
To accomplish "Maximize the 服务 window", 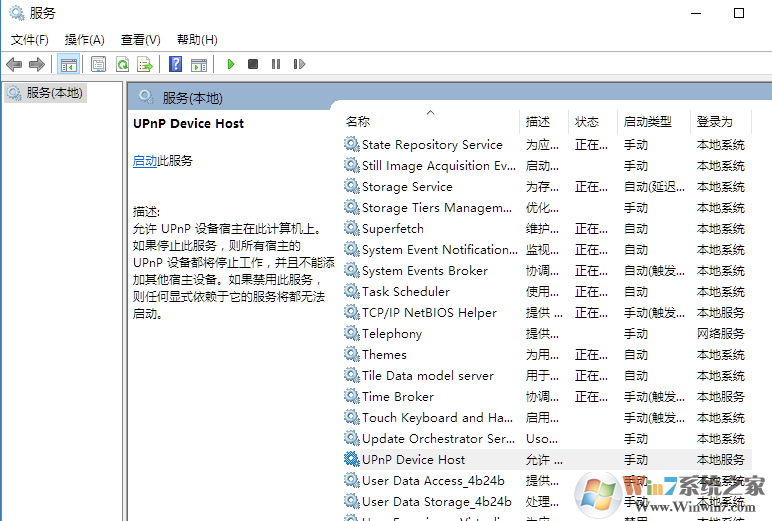I will [739, 13].
